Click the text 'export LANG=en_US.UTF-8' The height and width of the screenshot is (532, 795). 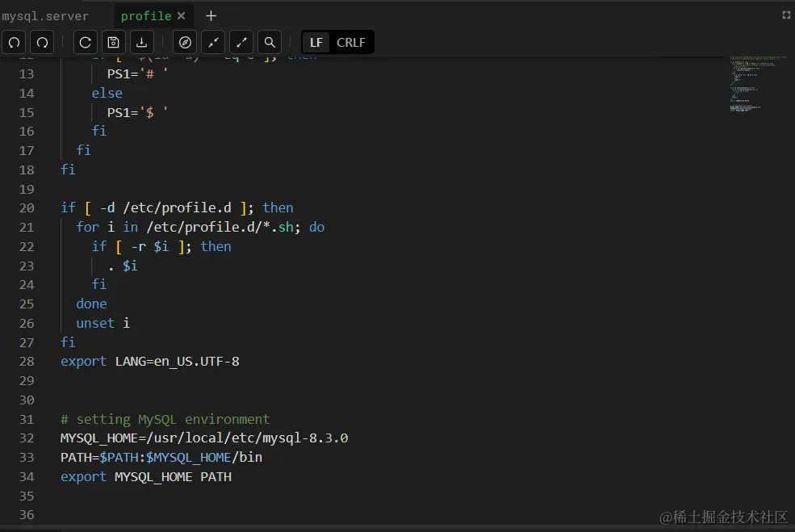150,361
